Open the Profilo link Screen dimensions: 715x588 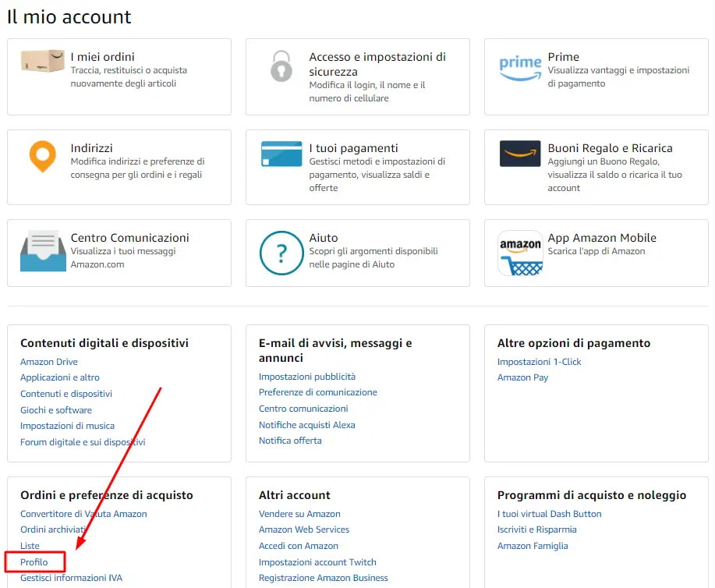coord(34,562)
